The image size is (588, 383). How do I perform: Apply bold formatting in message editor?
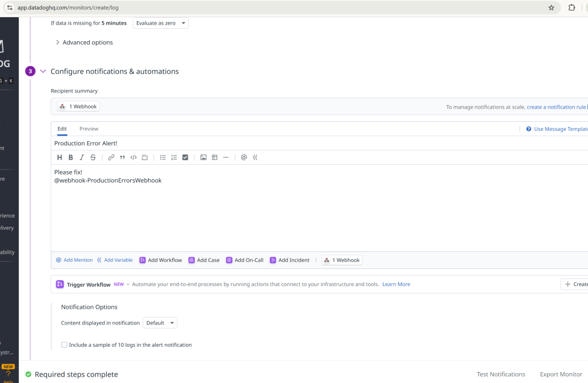pos(71,157)
